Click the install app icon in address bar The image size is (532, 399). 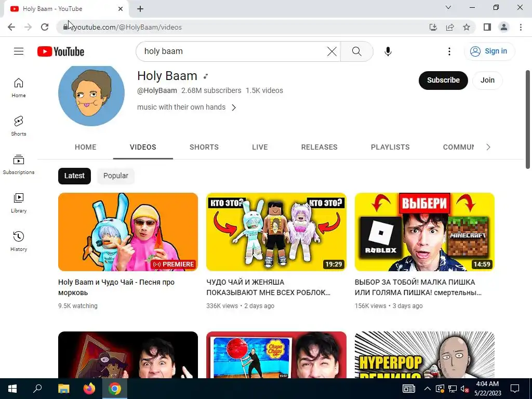pos(433,27)
